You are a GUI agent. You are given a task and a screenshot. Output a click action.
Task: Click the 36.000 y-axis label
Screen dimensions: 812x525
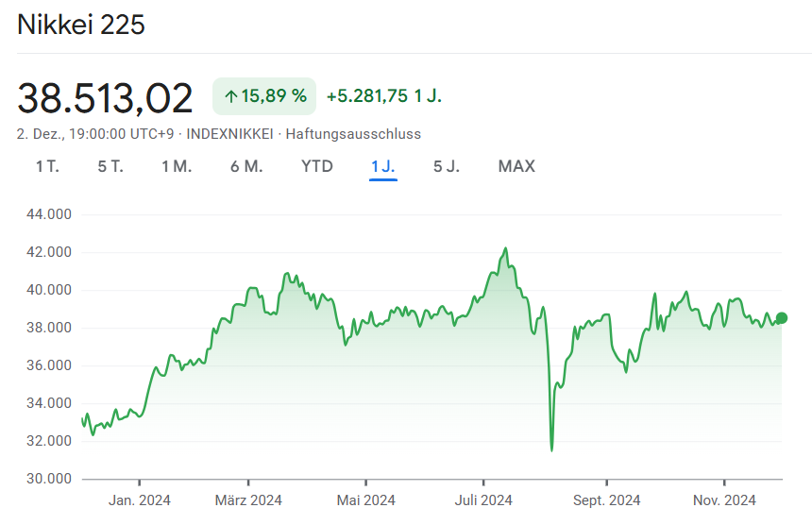pos(49,365)
